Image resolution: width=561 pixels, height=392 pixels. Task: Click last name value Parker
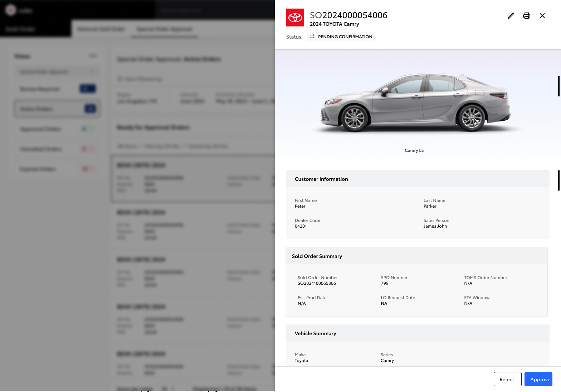[x=430, y=206]
